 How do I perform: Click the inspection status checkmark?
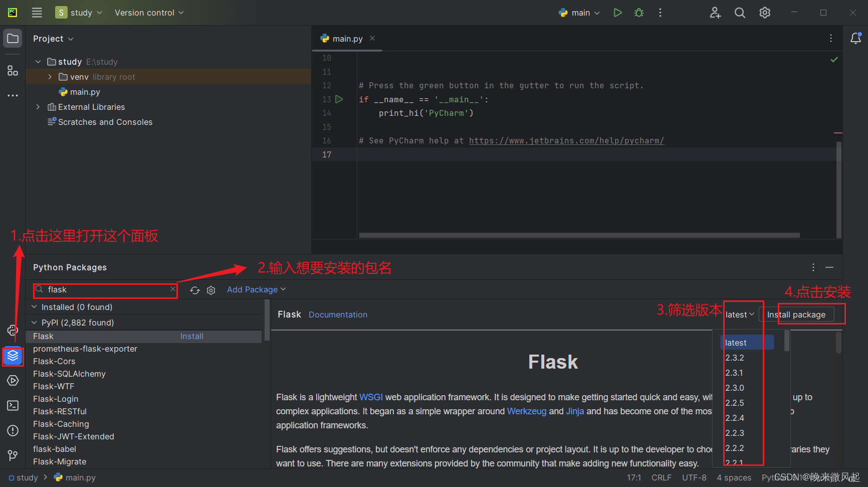pos(834,60)
